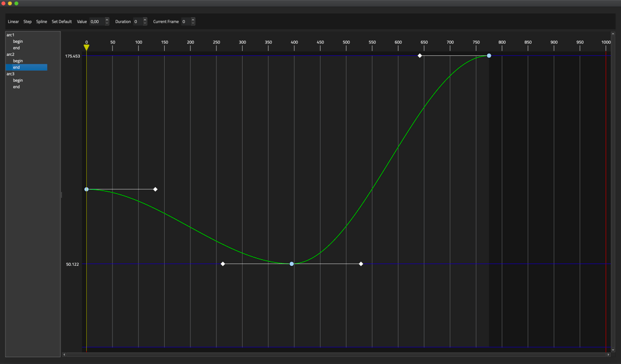Click the right tangent handle of middle keyframe

pos(361,264)
